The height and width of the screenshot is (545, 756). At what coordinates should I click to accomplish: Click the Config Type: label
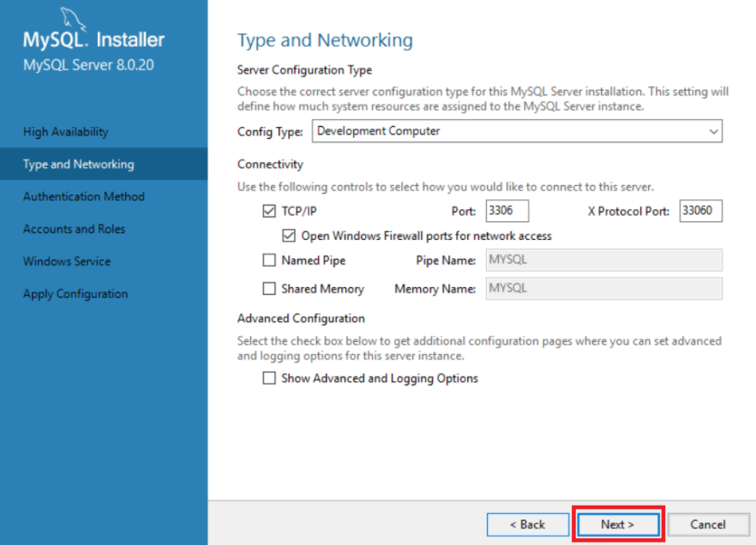click(270, 132)
